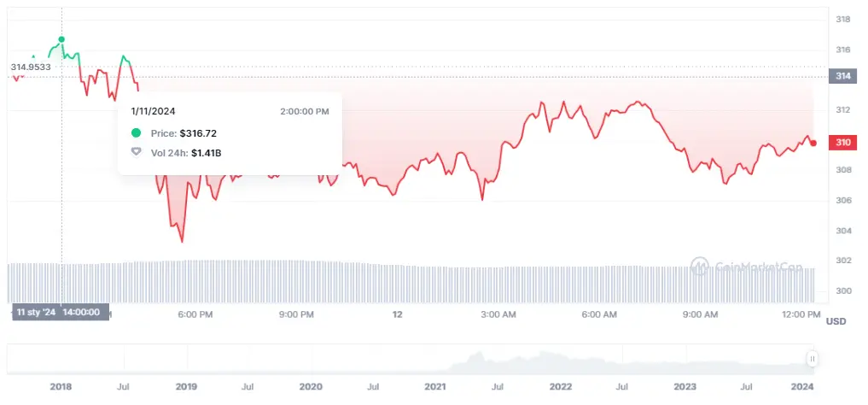The width and height of the screenshot is (868, 405).
Task: Select 2018 on the navigator timeline
Action: coord(61,387)
